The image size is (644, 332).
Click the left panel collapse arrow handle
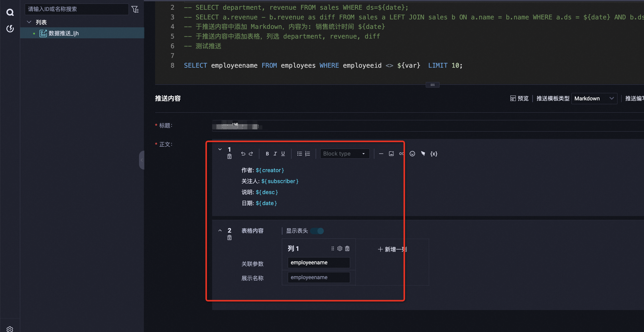142,160
